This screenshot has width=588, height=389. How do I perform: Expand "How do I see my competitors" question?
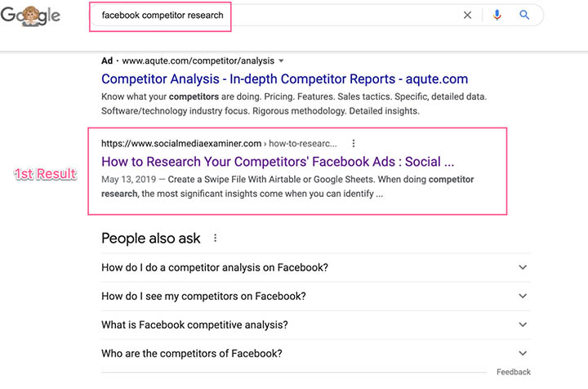coord(523,296)
